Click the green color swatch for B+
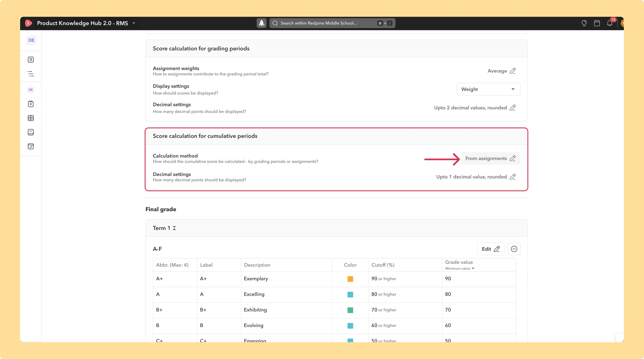Screen dimensions: 644x359 click(x=350, y=310)
